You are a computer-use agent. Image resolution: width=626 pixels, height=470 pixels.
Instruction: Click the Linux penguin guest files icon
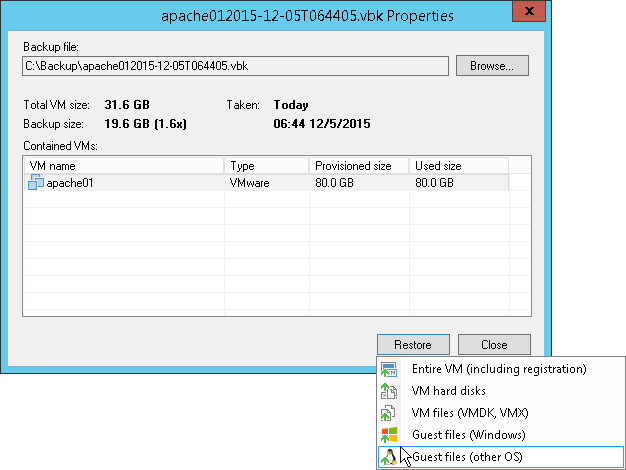coord(389,457)
